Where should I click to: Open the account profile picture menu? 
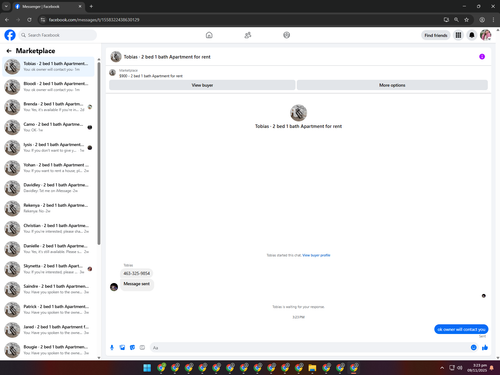click(485, 35)
